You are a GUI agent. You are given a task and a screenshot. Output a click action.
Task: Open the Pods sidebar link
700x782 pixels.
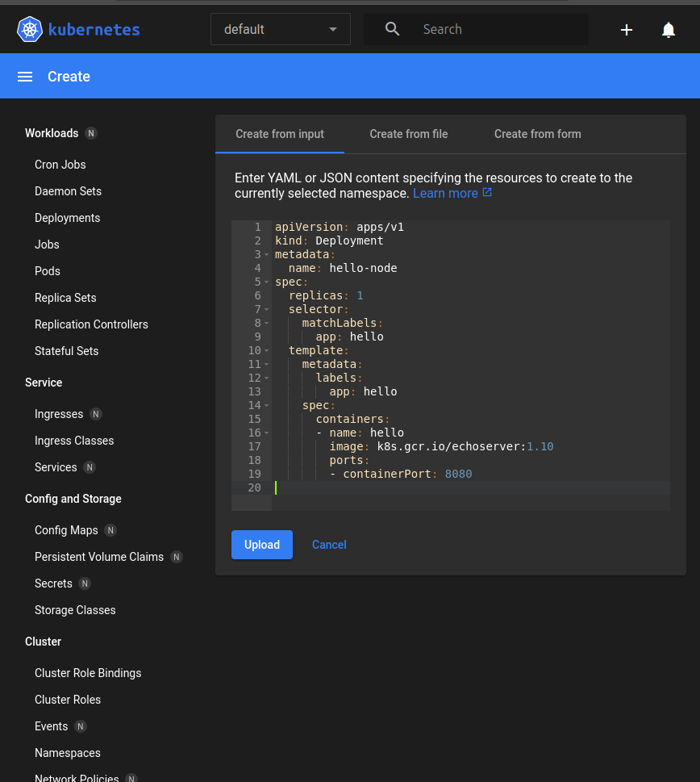tap(48, 271)
